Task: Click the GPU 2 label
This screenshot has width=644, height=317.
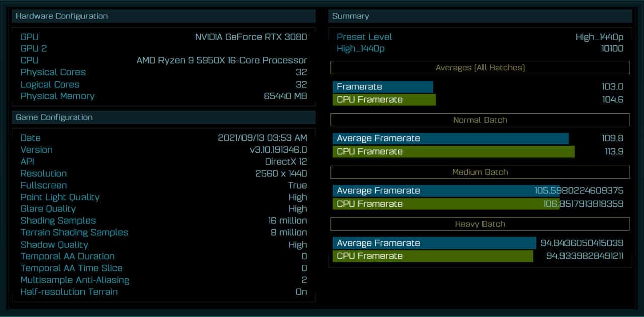Action: click(x=34, y=49)
